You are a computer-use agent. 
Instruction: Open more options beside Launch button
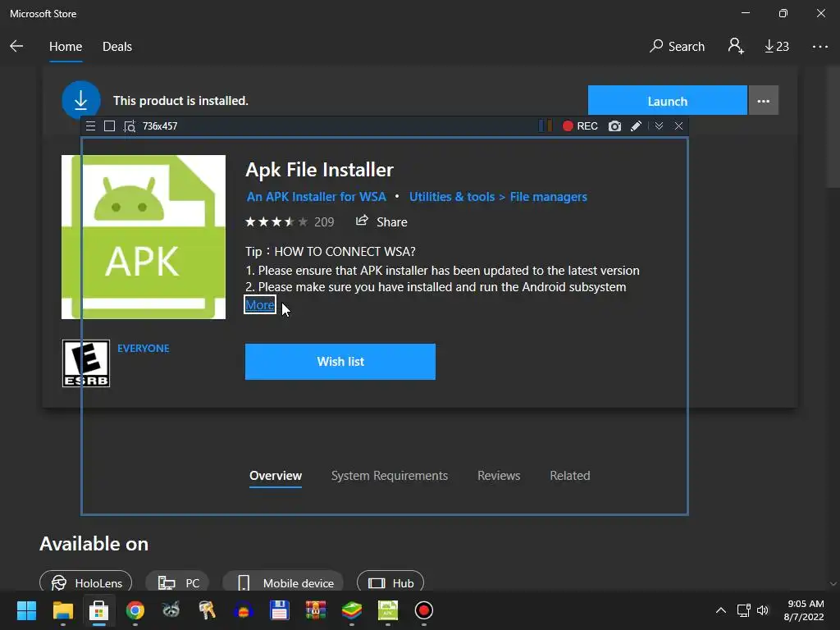coord(763,100)
